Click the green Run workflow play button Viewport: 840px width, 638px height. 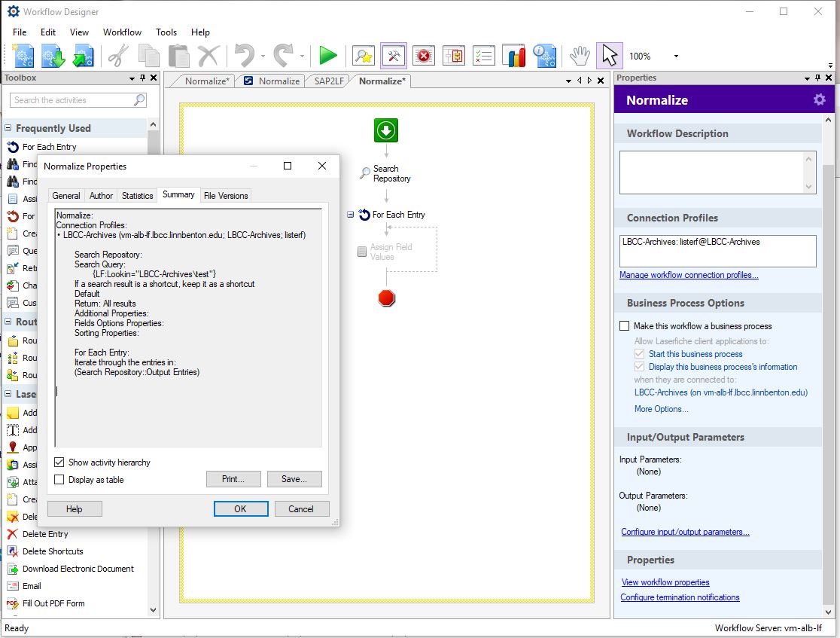pos(327,56)
